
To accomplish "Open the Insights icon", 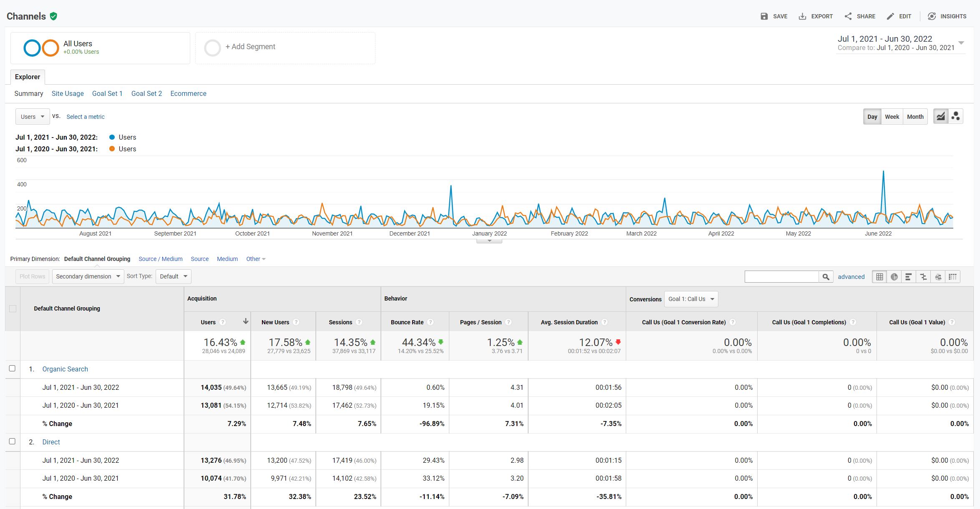I will [932, 16].
